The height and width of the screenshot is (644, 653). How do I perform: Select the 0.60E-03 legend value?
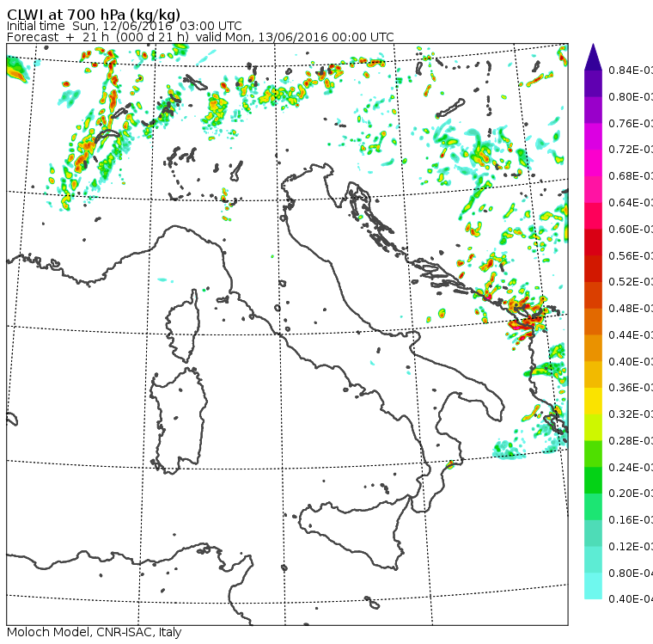[631, 230]
